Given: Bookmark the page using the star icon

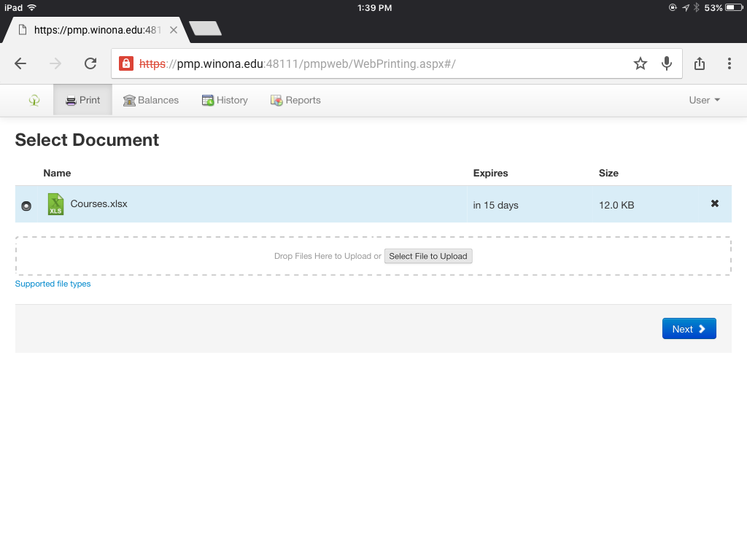Looking at the screenshot, I should [x=640, y=63].
